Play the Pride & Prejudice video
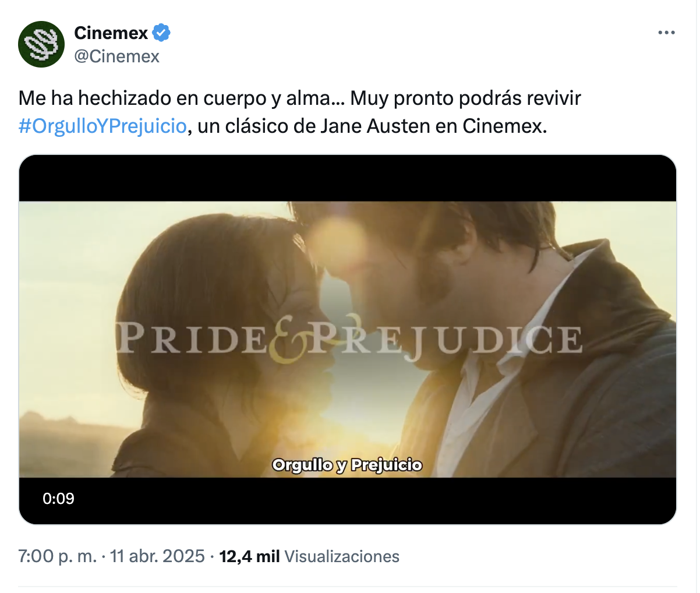The height and width of the screenshot is (593, 700). pos(348,340)
